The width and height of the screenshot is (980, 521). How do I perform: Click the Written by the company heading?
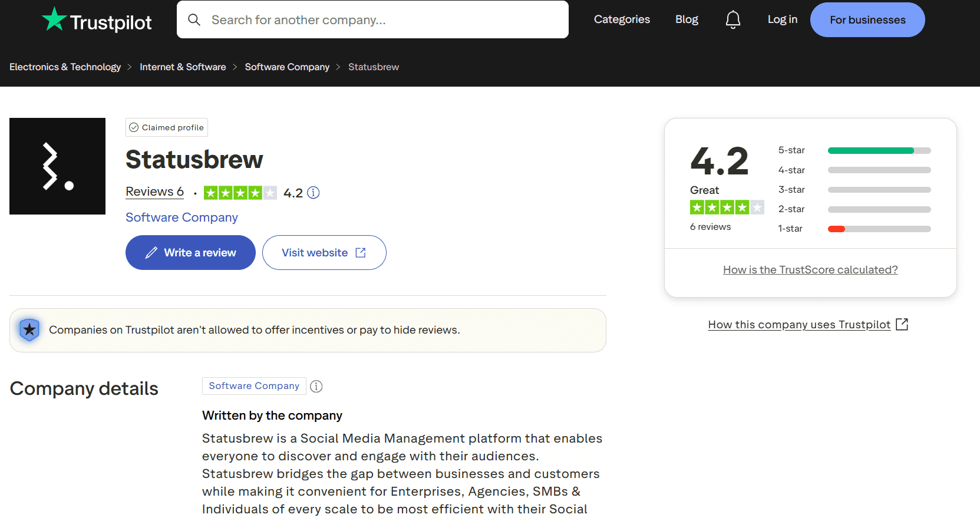pos(272,416)
